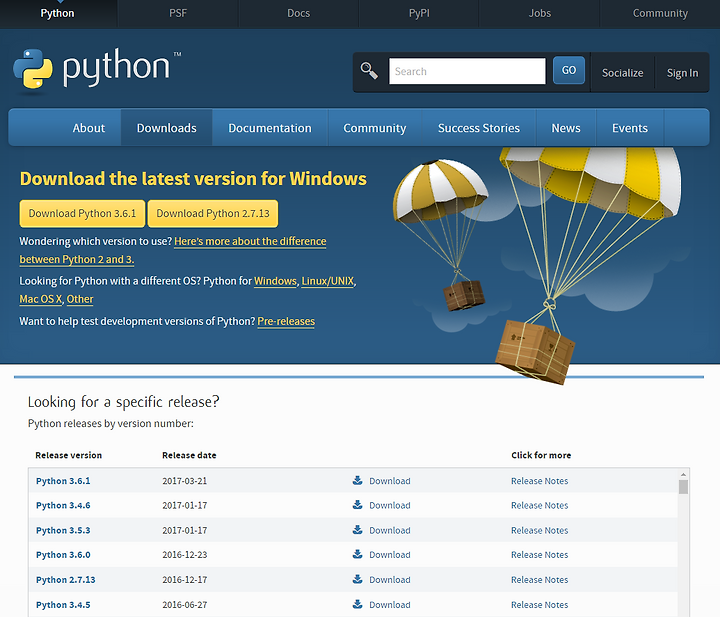Click the Click for more column header
This screenshot has height=617, width=720.
tap(541, 455)
